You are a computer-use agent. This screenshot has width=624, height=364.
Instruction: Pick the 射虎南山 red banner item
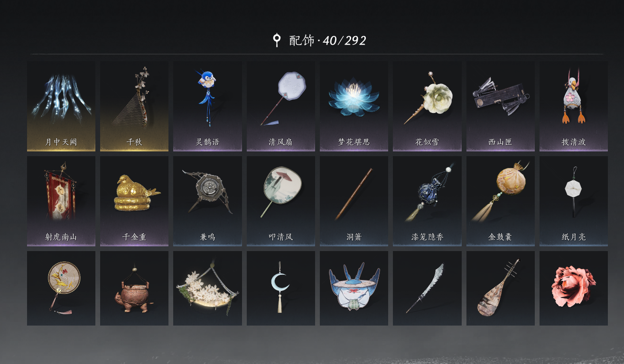[61, 201]
